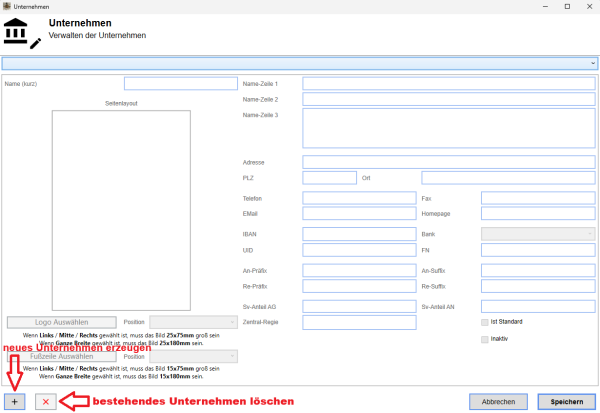Click the Ort input field
600x413 pixels.
pos(509,178)
